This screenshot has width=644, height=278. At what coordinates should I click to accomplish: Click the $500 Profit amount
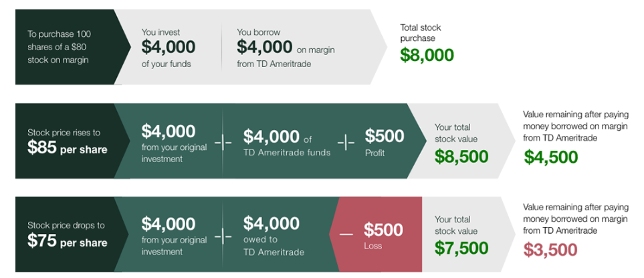click(385, 136)
